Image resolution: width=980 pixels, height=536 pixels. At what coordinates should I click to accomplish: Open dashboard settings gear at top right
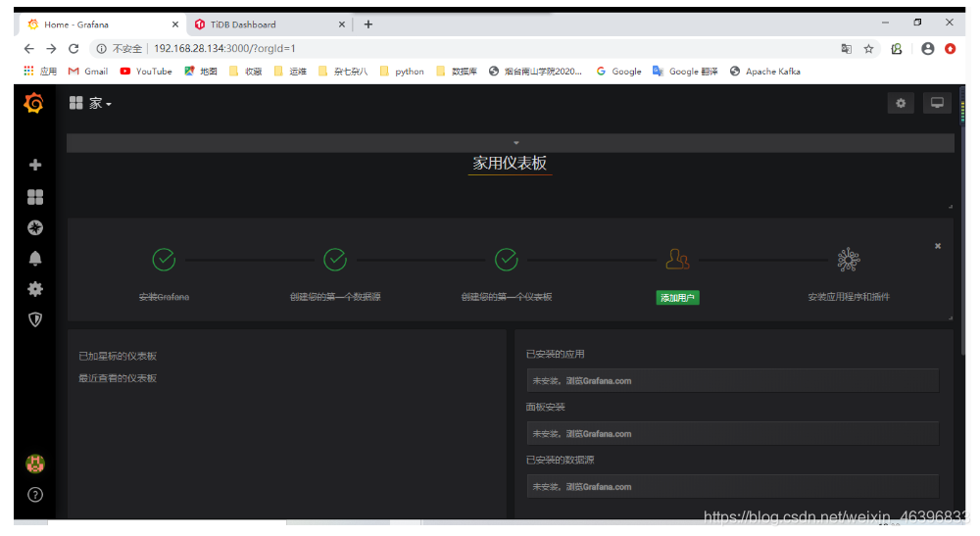901,103
